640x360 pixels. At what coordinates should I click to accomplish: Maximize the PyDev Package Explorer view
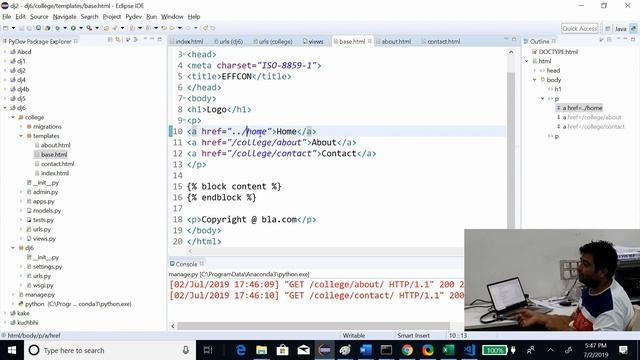pos(160,39)
